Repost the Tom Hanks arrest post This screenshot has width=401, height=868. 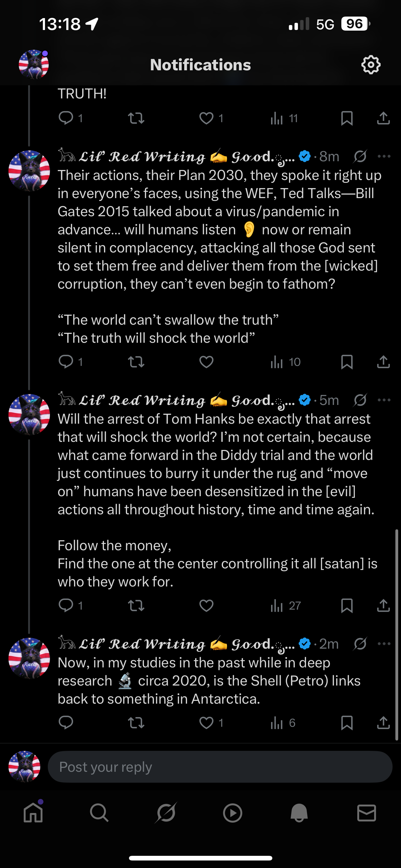coord(136,606)
